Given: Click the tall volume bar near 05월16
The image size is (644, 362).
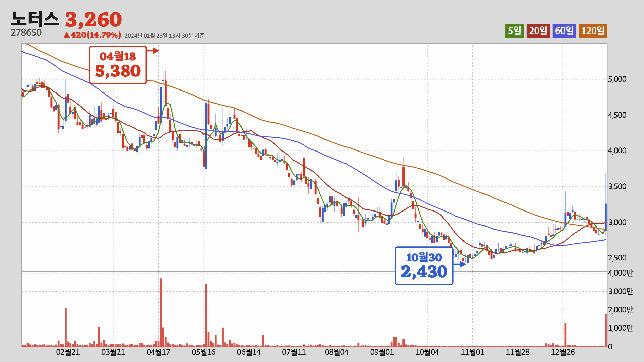Looking at the screenshot, I should tap(206, 315).
